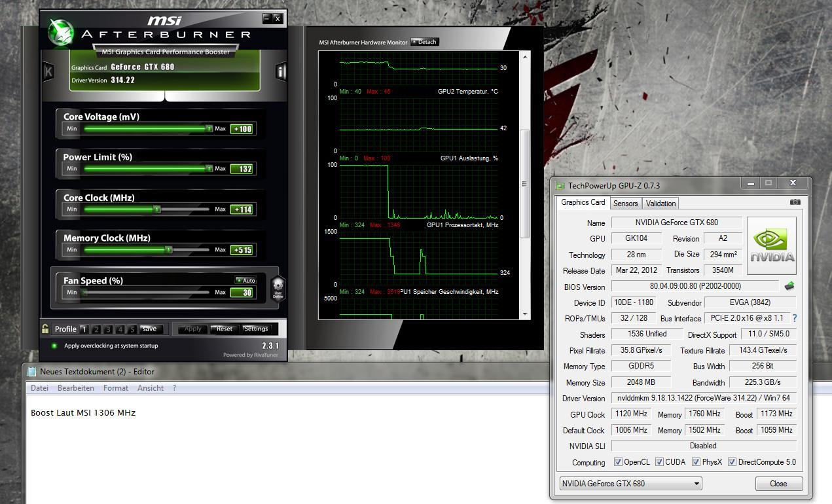Click the Core Voltage slider handle
Viewport: 832px width, 504px height.
click(x=209, y=129)
